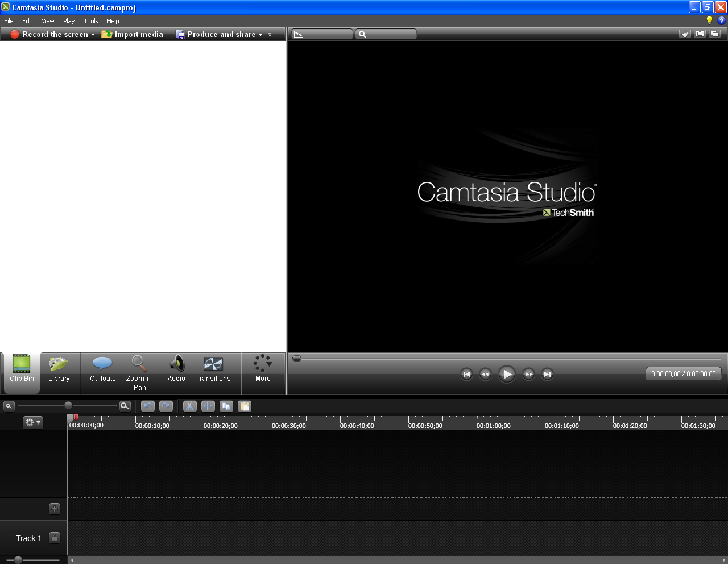Screen dimensions: 728x565
Task: Undo the last timeline edit
Action: pos(148,406)
